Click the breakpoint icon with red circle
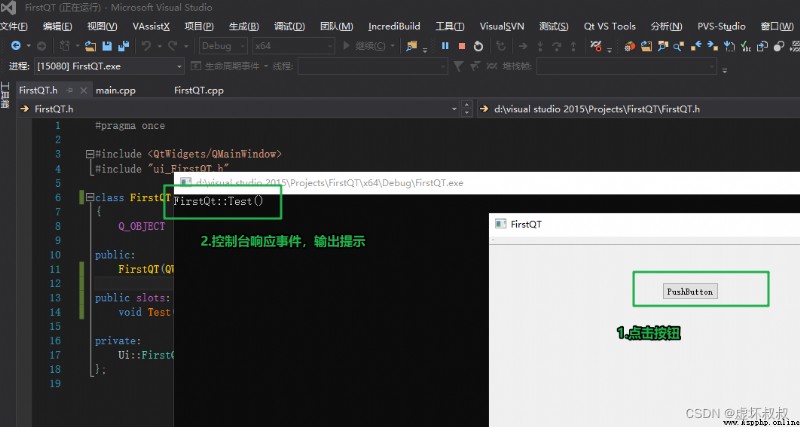The image size is (800, 427). (x=595, y=46)
